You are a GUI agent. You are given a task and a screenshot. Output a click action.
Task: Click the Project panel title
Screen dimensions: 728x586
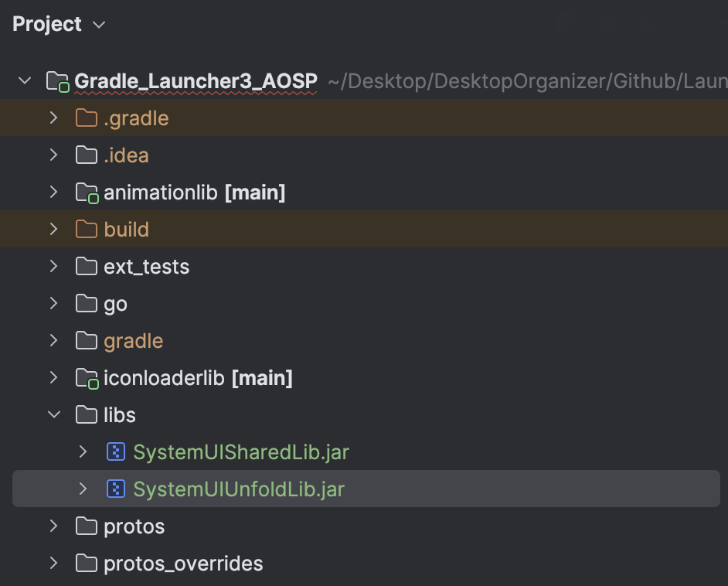(47, 24)
